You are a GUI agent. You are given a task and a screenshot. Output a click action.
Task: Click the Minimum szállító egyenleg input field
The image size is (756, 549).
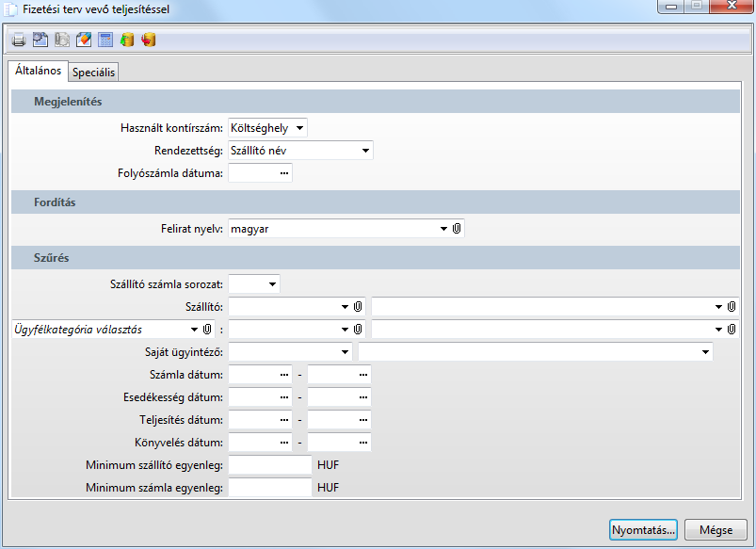[270, 465]
